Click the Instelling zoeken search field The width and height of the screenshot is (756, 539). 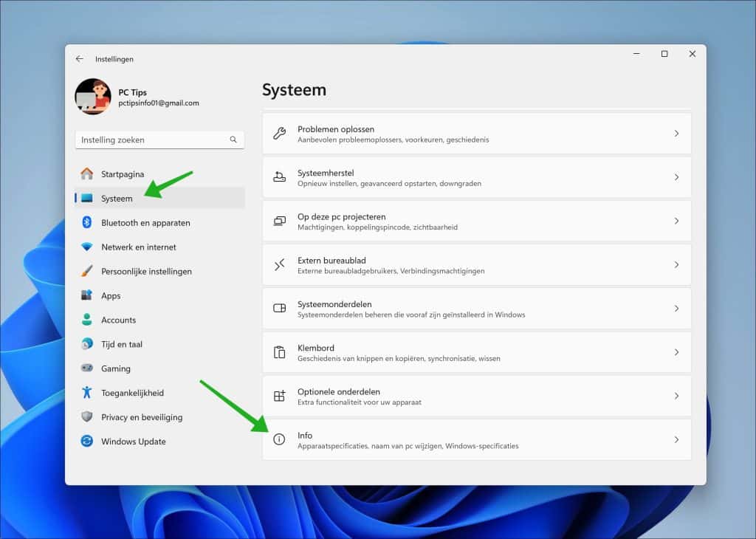tap(159, 140)
